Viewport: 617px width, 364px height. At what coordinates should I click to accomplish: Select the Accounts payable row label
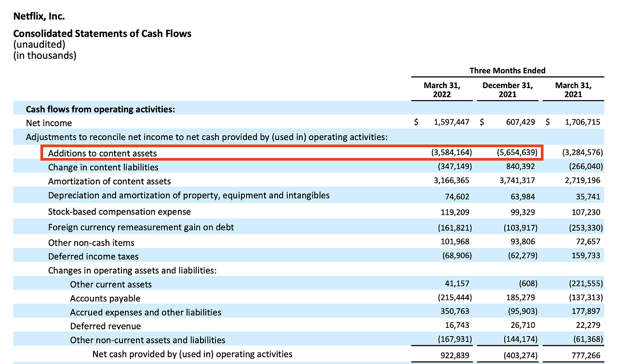pyautogui.click(x=105, y=299)
